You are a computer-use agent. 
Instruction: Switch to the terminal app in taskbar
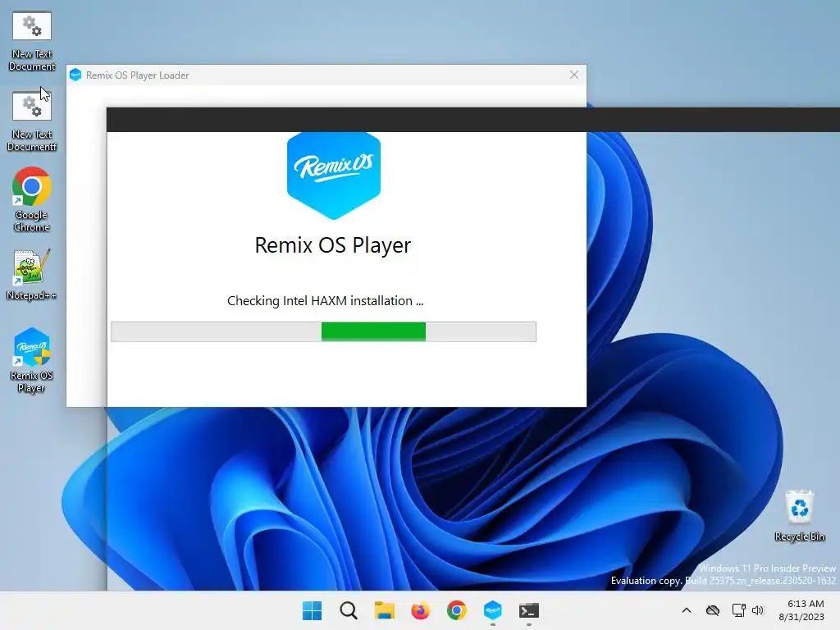[529, 610]
